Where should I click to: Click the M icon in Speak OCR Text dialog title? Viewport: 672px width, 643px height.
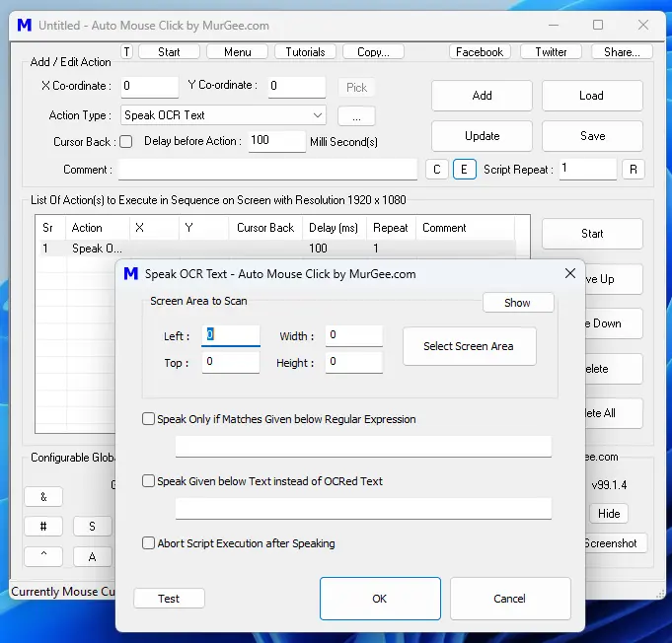130,274
